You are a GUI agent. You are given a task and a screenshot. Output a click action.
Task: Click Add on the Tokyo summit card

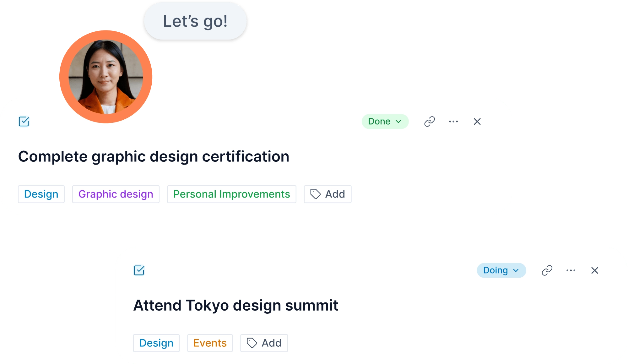click(264, 343)
